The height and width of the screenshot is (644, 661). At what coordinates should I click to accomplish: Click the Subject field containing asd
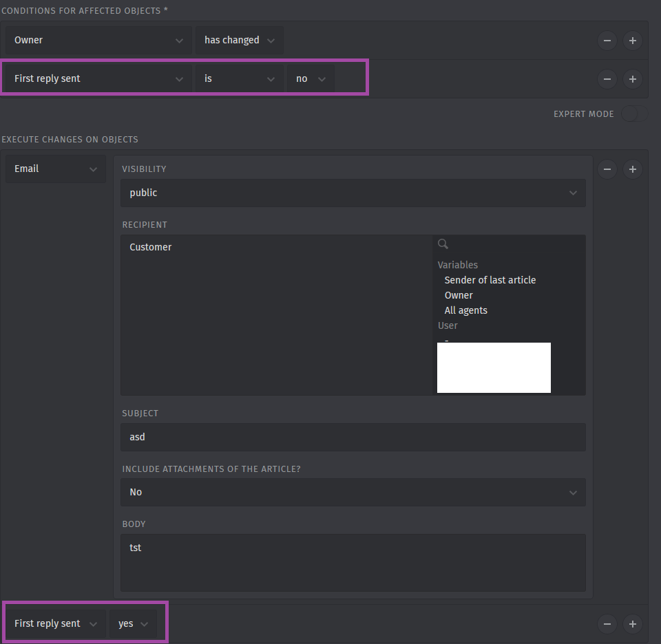[353, 437]
